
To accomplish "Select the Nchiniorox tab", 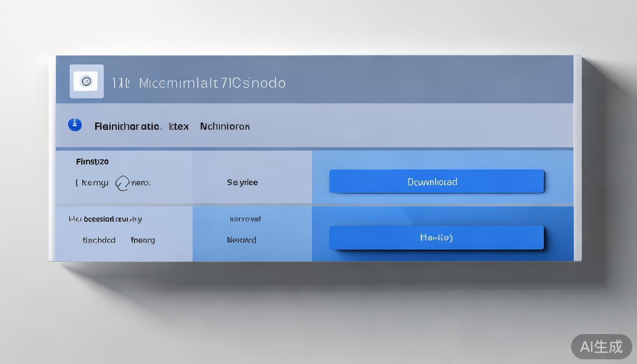I will coord(225,127).
